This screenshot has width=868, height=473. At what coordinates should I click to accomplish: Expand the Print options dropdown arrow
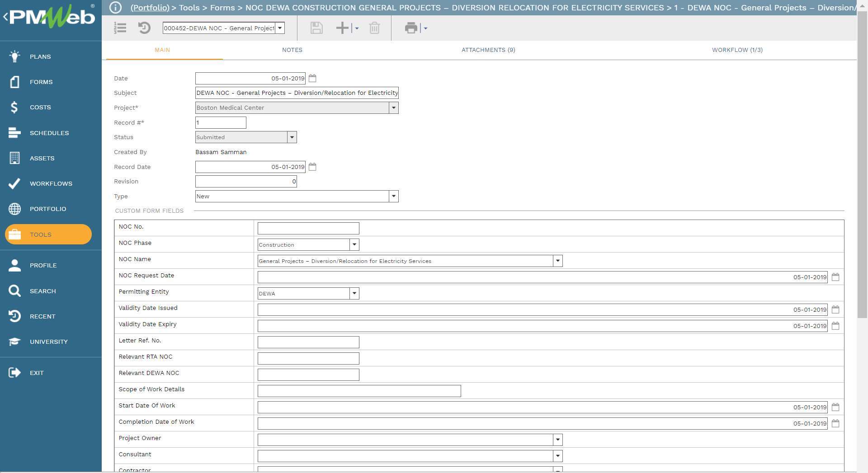click(425, 28)
